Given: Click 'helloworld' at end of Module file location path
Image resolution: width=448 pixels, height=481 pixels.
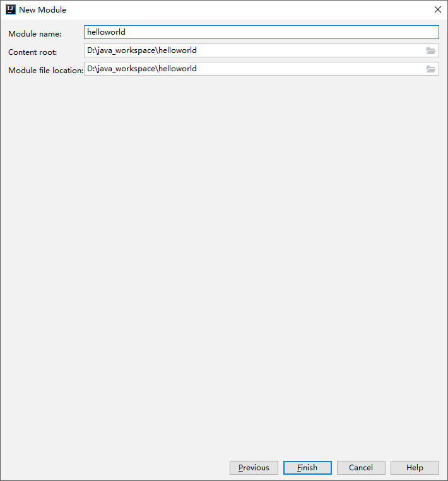Looking at the screenshot, I should [177, 69].
